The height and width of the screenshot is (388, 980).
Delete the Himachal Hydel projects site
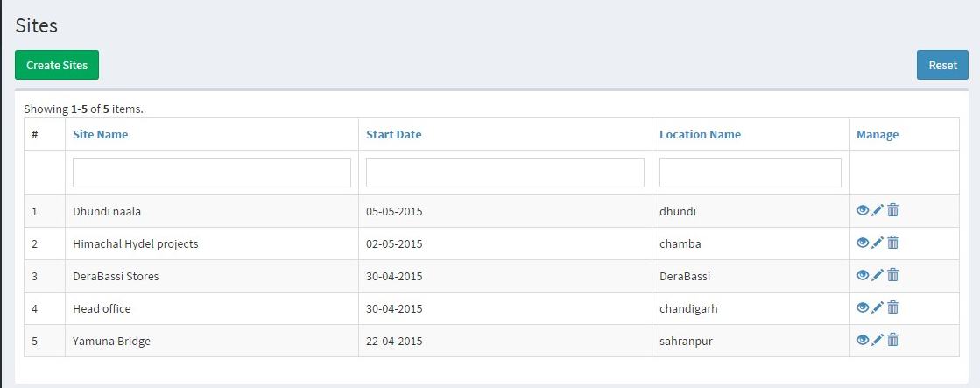893,243
